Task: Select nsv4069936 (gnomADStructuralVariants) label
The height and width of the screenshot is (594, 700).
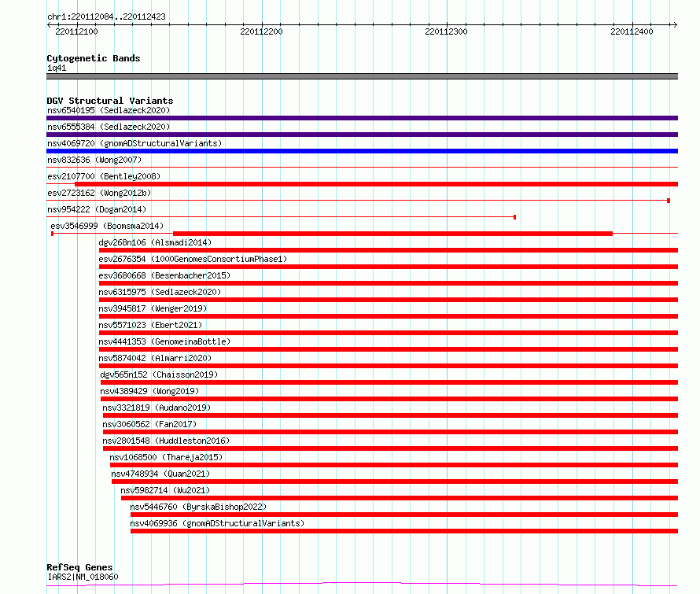Action: (x=217, y=523)
